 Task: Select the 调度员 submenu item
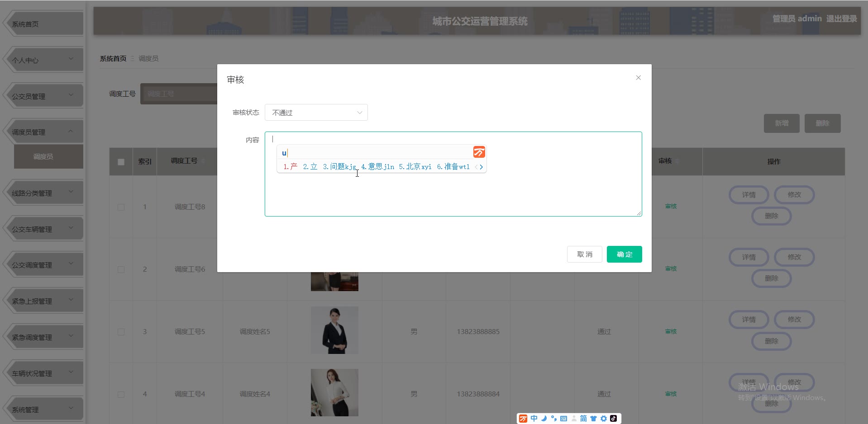(x=48, y=156)
